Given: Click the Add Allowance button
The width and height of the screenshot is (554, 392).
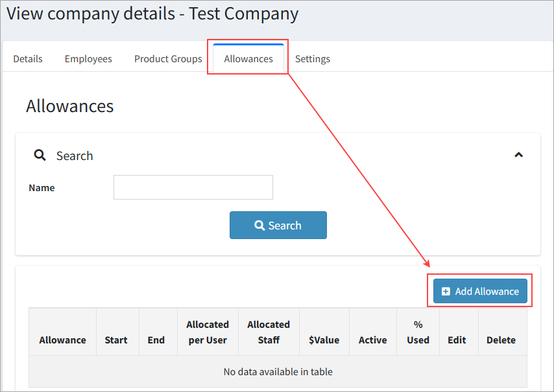Looking at the screenshot, I should [480, 291].
